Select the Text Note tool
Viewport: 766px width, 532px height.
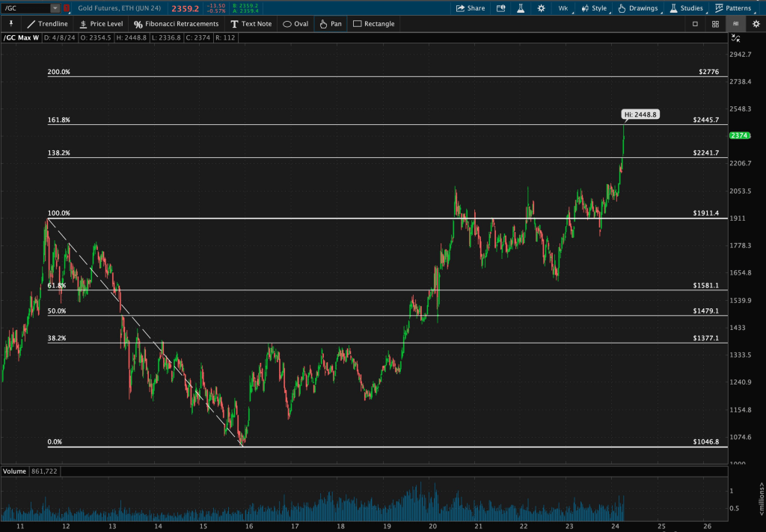tap(251, 23)
